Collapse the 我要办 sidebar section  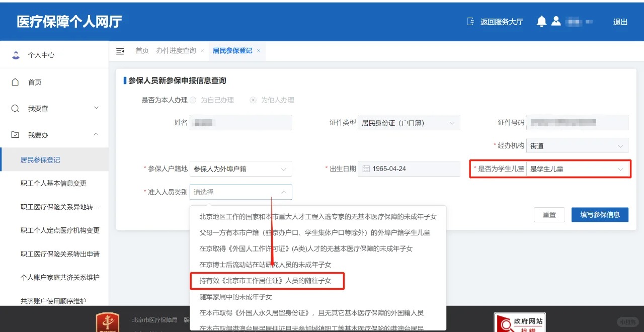(96, 135)
